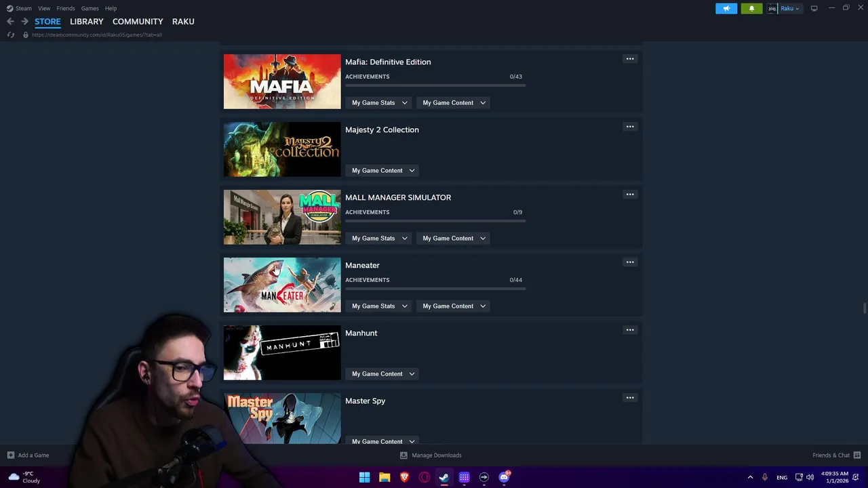Go back with the navigation arrow
The height and width of the screenshot is (488, 868).
pos(10,22)
